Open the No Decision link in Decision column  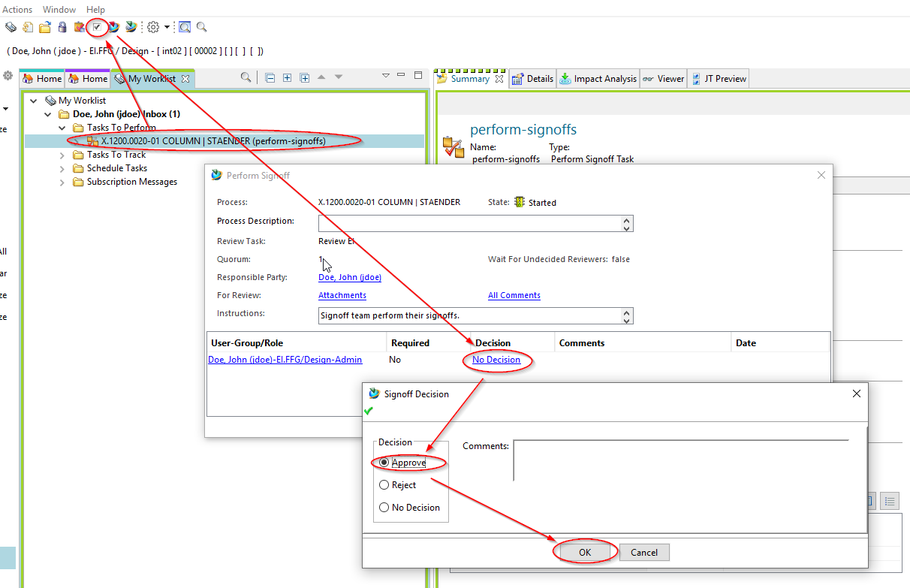pyautogui.click(x=496, y=360)
